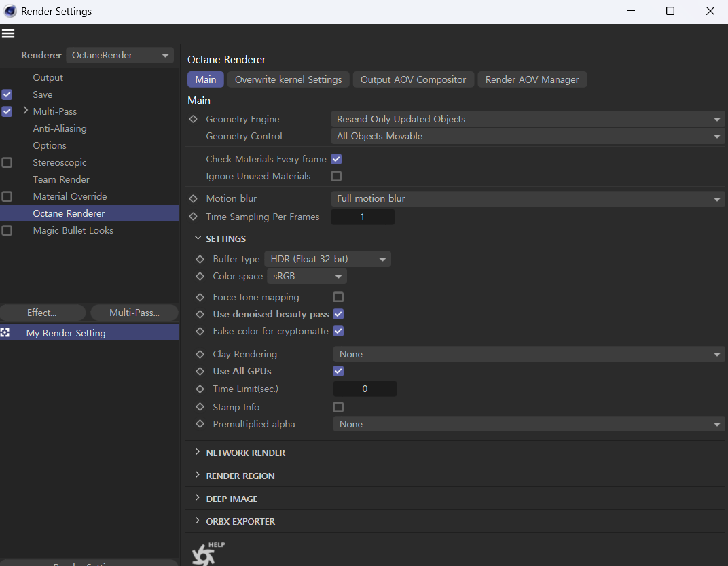
Task: Click the Use All GPUs keyframe diamond
Action: click(200, 371)
